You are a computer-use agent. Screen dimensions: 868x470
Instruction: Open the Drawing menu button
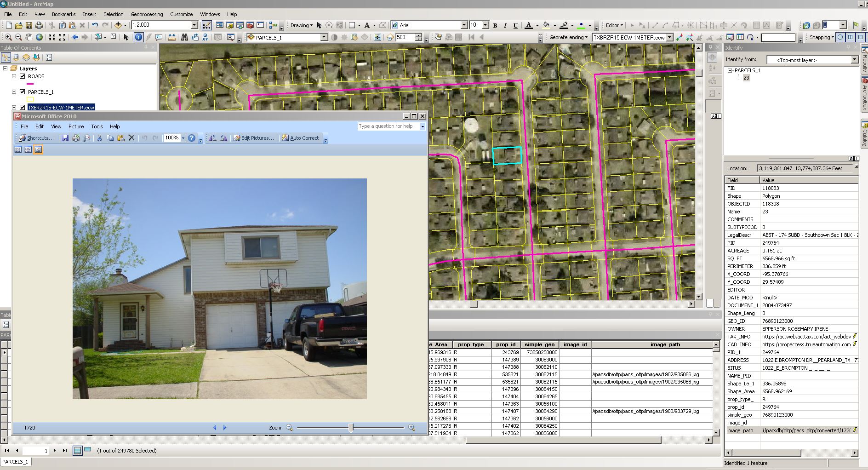coord(301,25)
